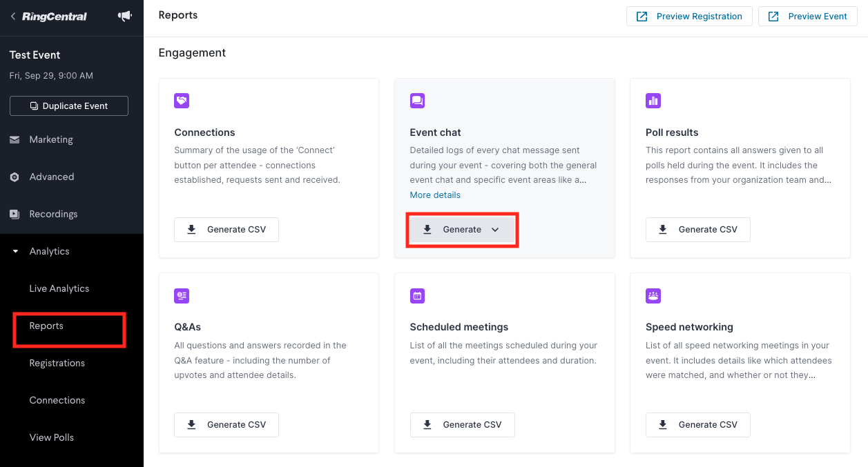This screenshot has width=868, height=467.
Task: Click the Q&As card icon
Action: [x=182, y=296]
